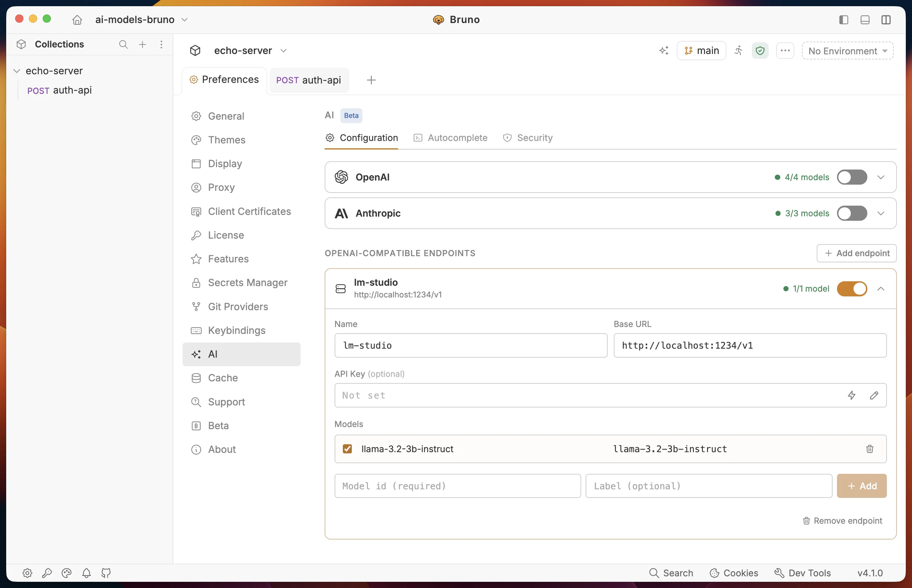Open the GitHub icon in status bar
Image resolution: width=912 pixels, height=588 pixels.
(106, 573)
